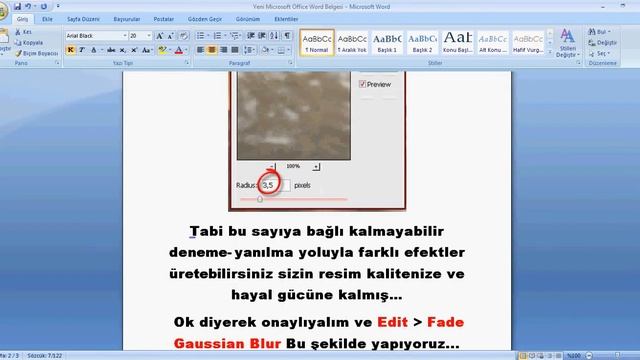Toggle subscript formatting
This screenshot has height=360, width=640.
pyautogui.click(x=122, y=50)
